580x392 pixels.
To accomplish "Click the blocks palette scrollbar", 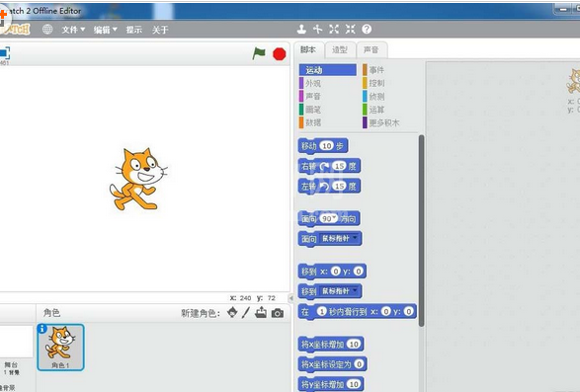I will click(421, 231).
